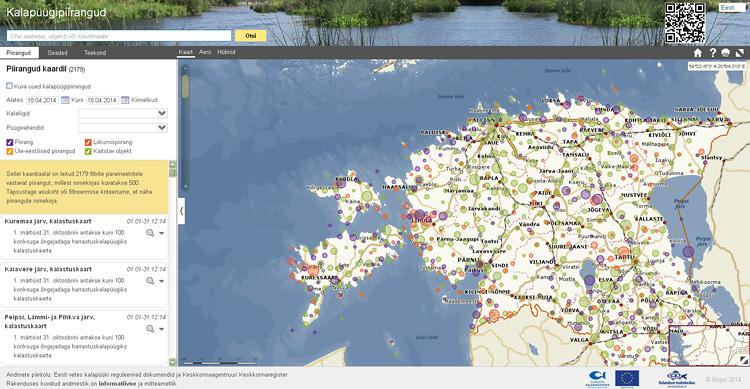
Task: Click the Otsi search button
Action: tap(251, 35)
